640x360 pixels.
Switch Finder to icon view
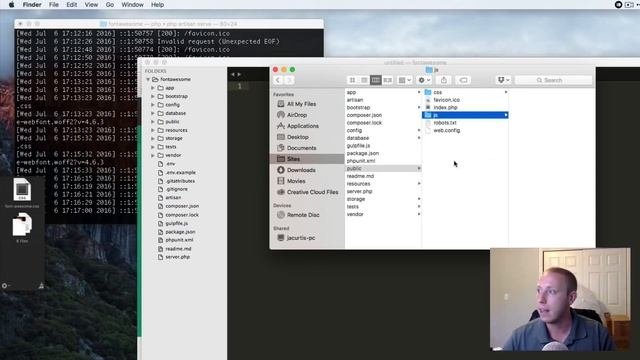[x=352, y=80]
